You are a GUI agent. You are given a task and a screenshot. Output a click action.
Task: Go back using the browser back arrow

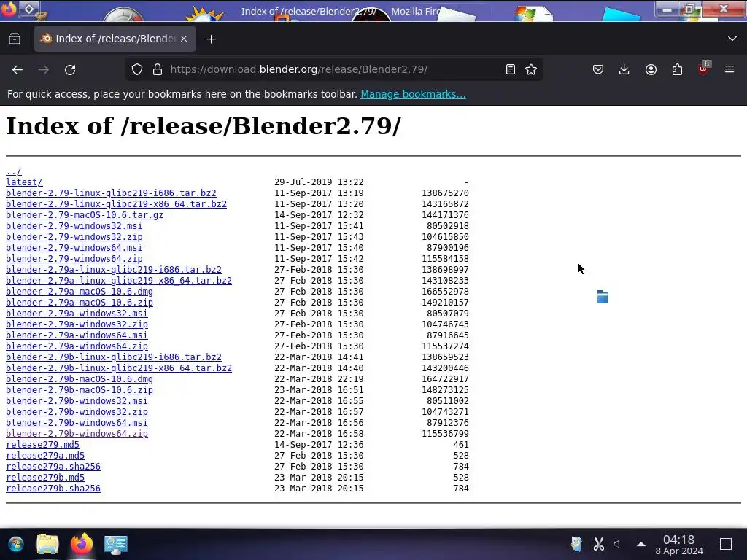pyautogui.click(x=18, y=69)
